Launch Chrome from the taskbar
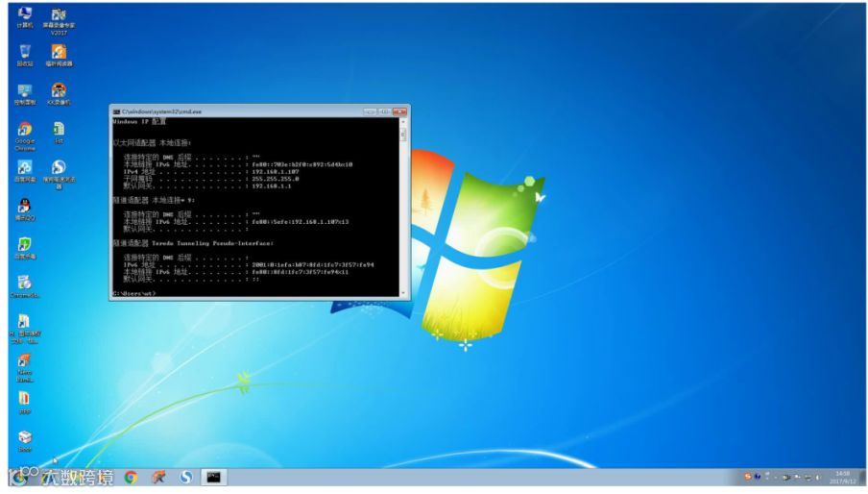The image size is (868, 494). (x=132, y=478)
